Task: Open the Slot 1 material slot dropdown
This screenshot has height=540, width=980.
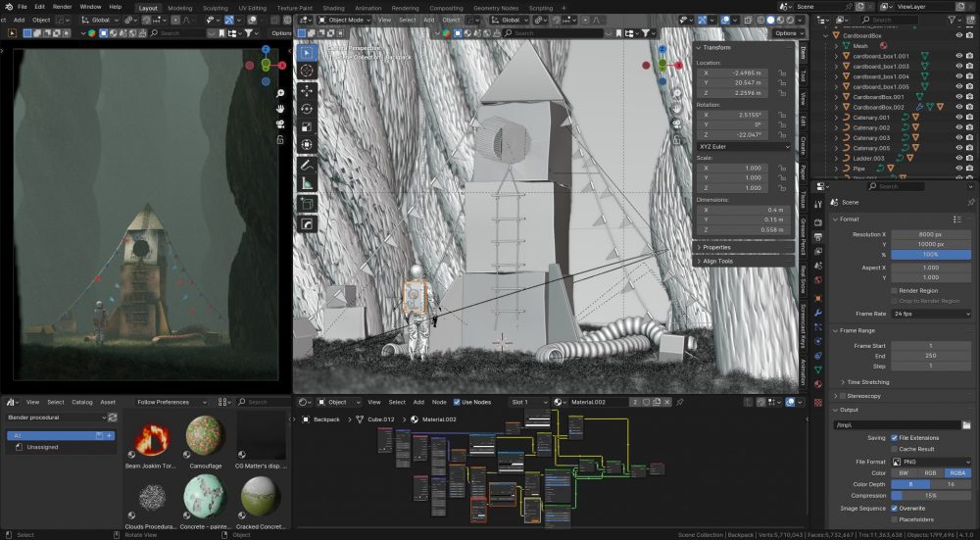Action: point(529,402)
